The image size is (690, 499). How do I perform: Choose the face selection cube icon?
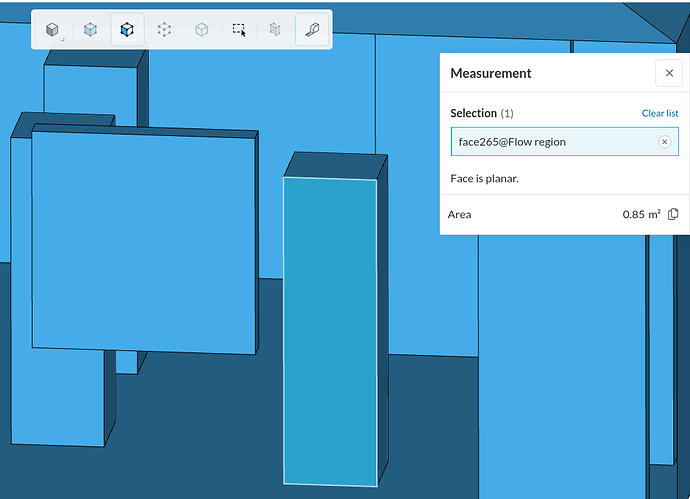coord(127,29)
